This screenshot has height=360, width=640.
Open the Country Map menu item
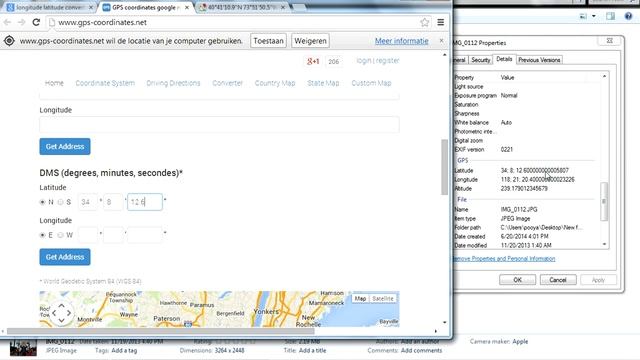[x=275, y=83]
